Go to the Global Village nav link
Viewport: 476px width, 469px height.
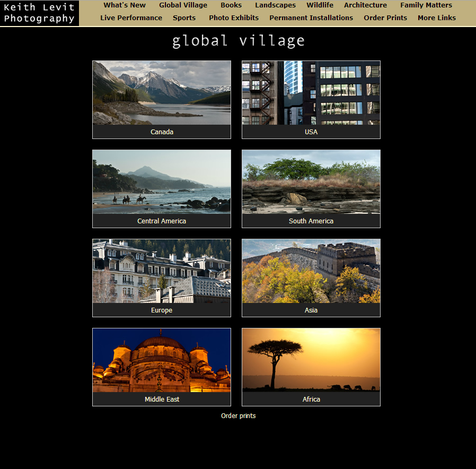[183, 5]
